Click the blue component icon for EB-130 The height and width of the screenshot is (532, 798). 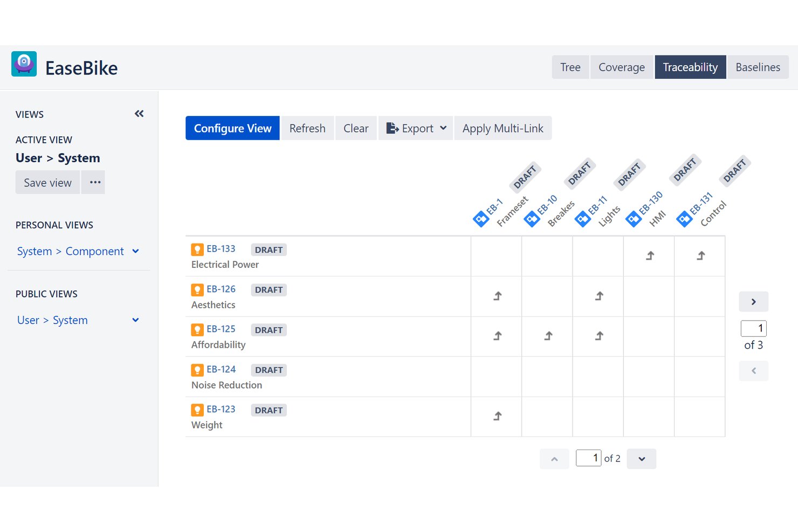pos(634,219)
